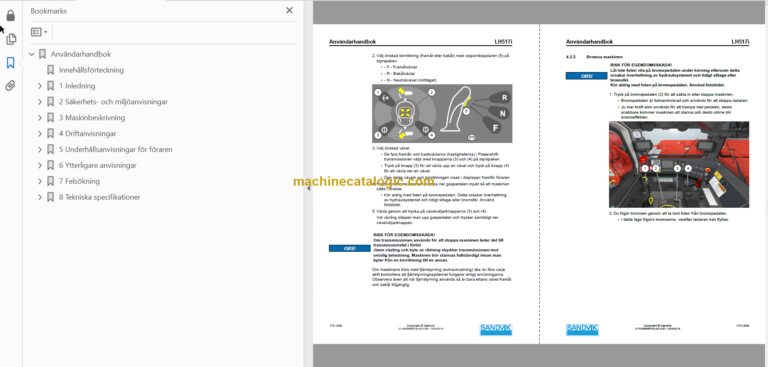Screen dimensions: 768x367
Task: Jump to 1 Inledning section
Action: pos(77,86)
